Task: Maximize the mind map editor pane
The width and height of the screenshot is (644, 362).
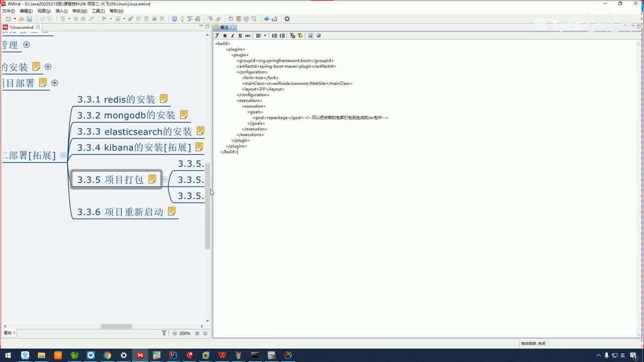Action: click(x=207, y=26)
